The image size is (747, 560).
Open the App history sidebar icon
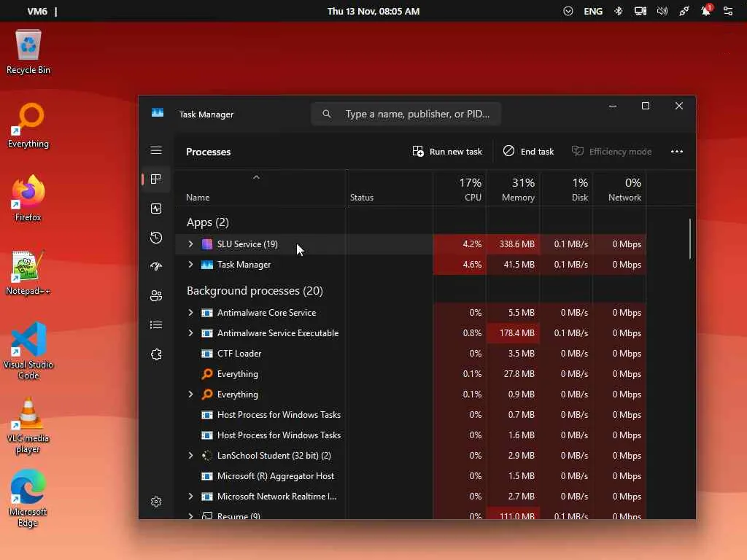point(156,238)
